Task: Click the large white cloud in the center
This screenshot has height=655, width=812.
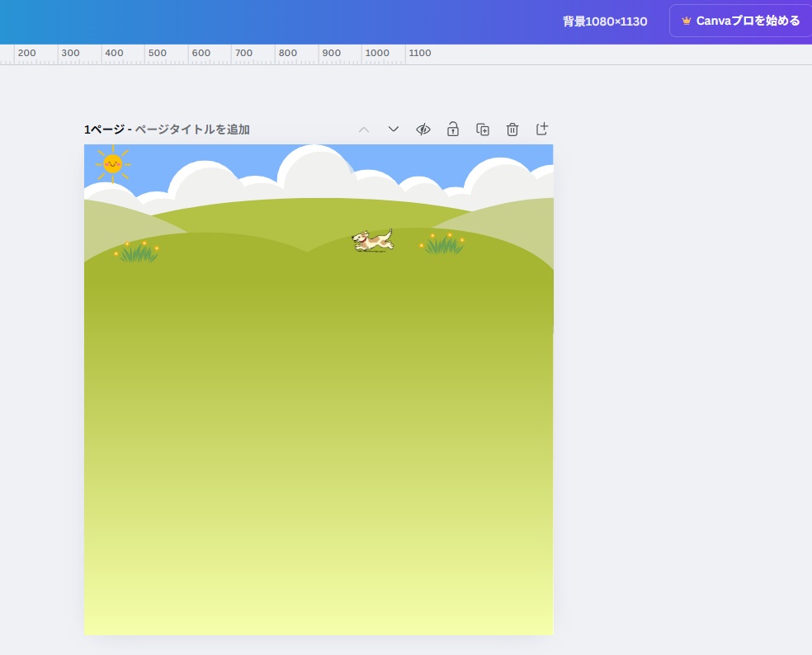Action: tap(314, 173)
